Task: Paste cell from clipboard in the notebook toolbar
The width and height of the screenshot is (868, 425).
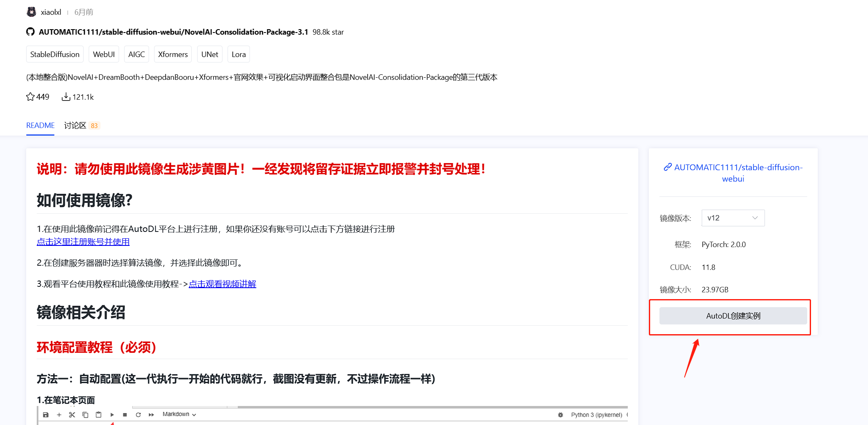Action: point(98,415)
